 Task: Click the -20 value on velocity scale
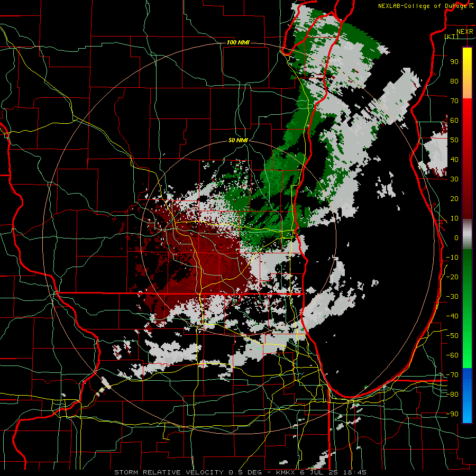pos(452,277)
